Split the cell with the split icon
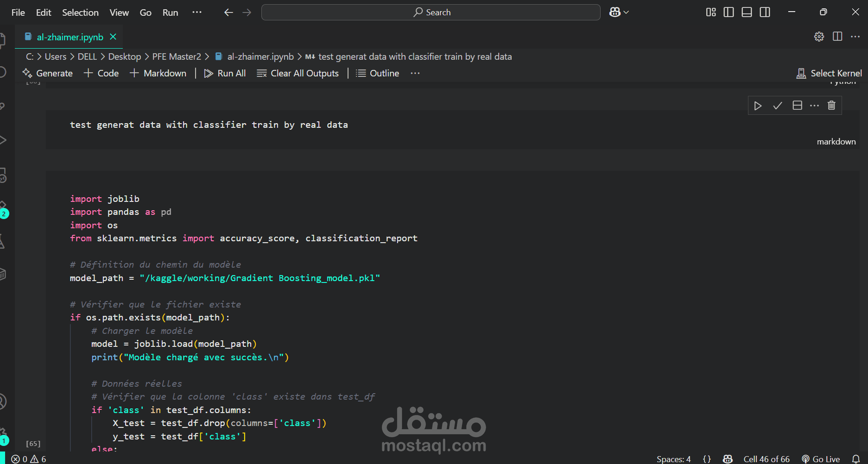The image size is (868, 464). pyautogui.click(x=797, y=106)
